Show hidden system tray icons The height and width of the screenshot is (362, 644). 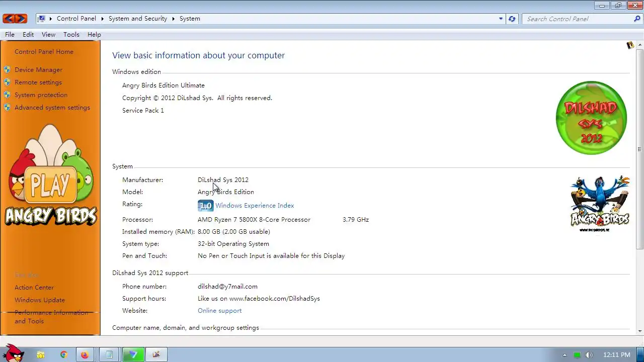point(565,355)
